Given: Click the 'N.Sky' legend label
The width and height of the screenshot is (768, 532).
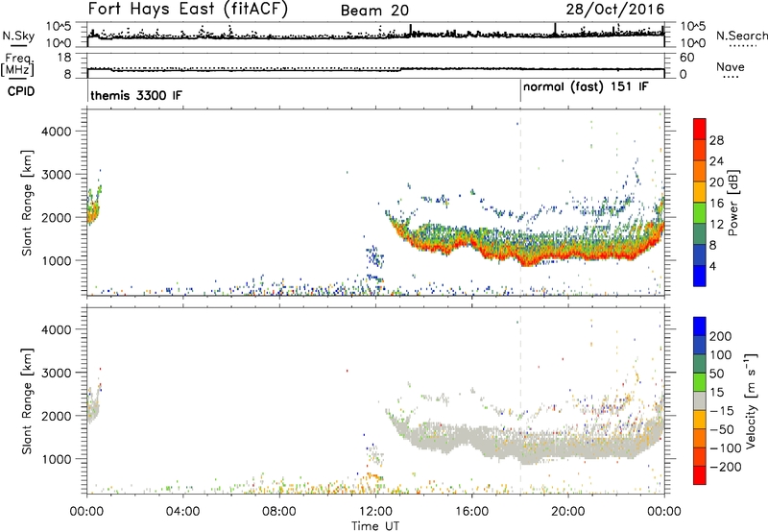Looking at the screenshot, I should (x=18, y=36).
